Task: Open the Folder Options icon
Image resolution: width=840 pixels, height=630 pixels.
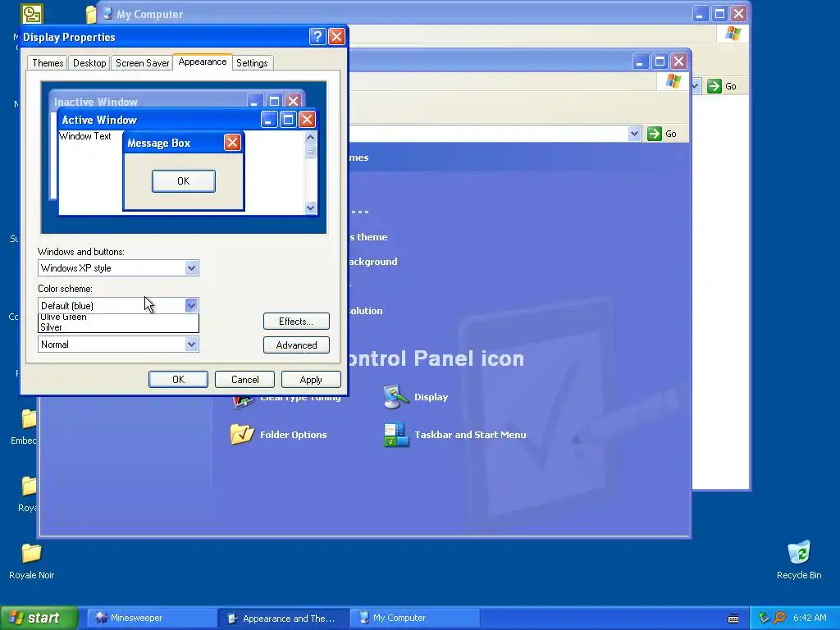Action: coord(242,435)
